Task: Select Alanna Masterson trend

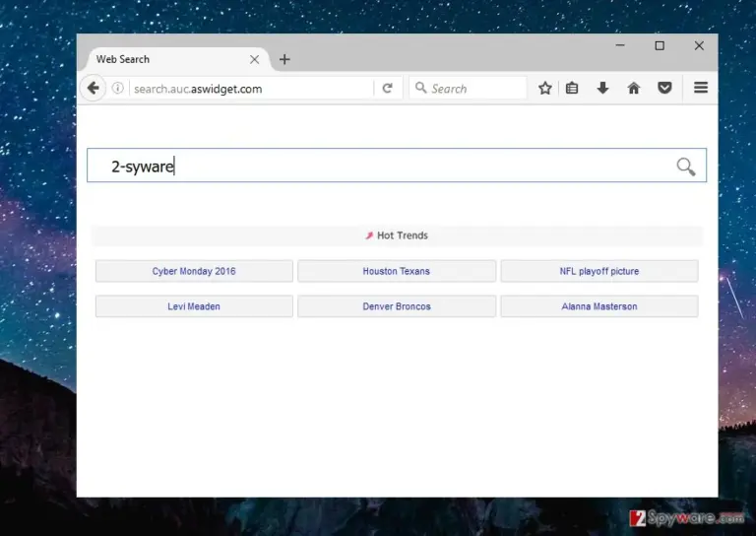Action: [599, 306]
